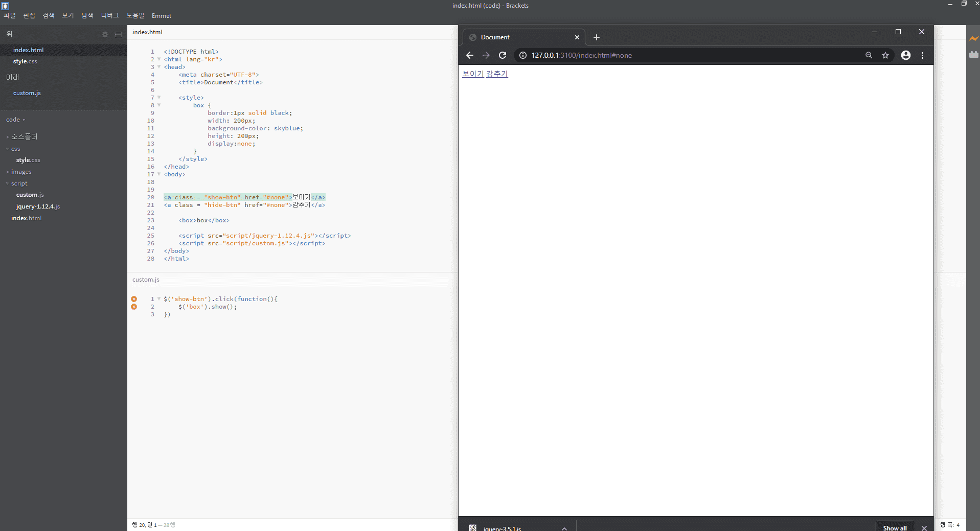Open a new browser tab
The image size is (980, 531).
coord(596,37)
